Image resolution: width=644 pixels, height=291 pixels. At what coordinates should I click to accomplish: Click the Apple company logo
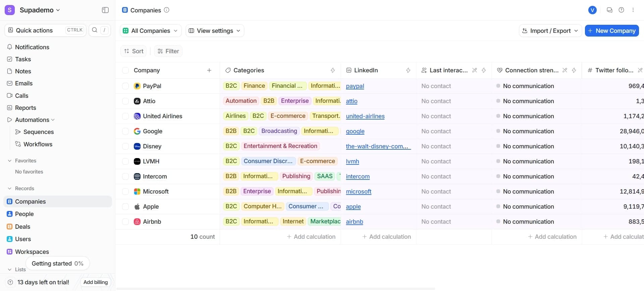[x=137, y=207]
